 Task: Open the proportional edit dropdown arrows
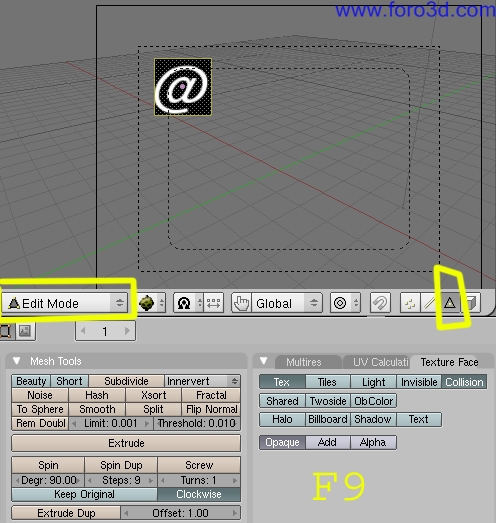click(356, 303)
